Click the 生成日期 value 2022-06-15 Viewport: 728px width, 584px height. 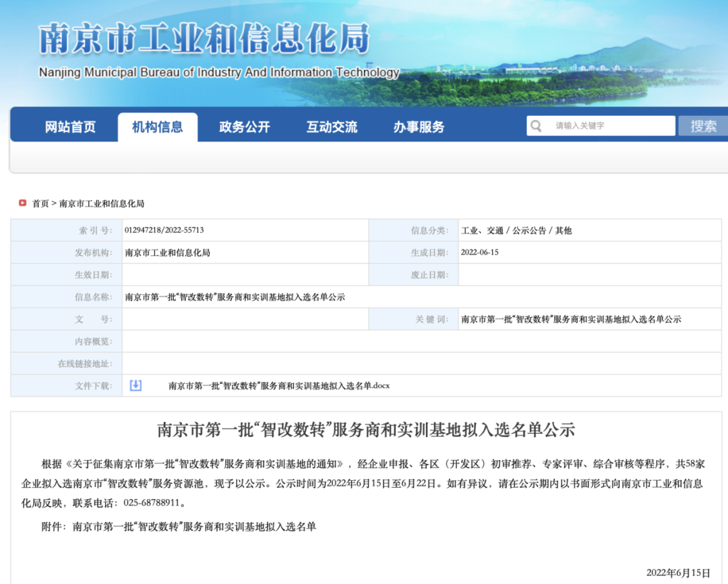[x=480, y=253]
